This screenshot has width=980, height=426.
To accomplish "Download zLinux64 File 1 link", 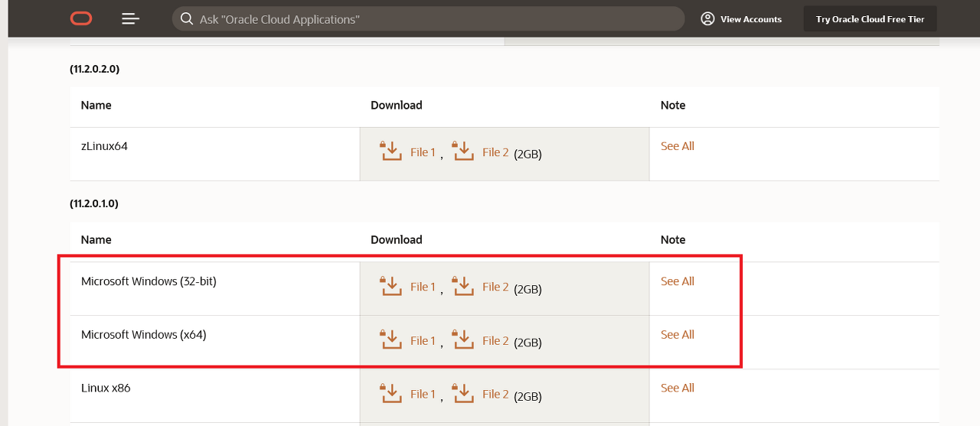I will pos(423,152).
